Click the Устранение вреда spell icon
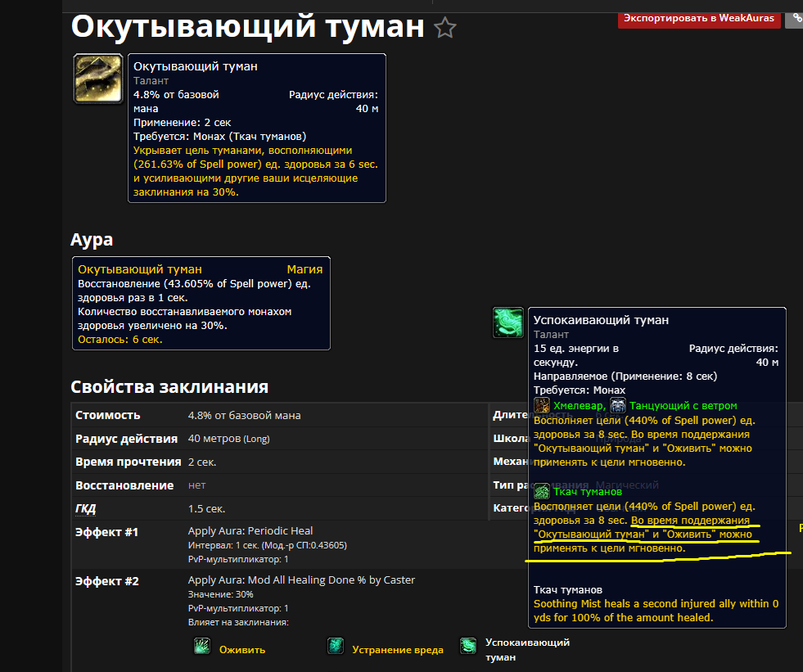This screenshot has width=803, height=672. coord(335,647)
